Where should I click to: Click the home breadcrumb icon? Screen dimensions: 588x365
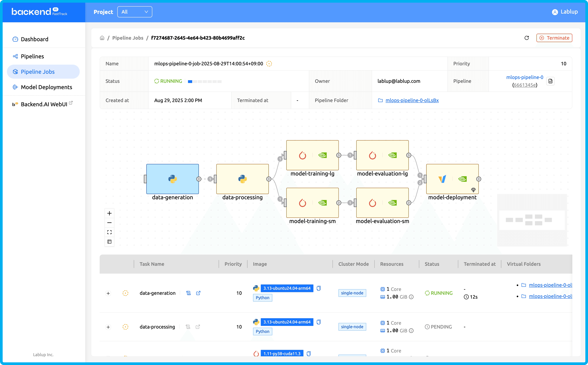[102, 38]
